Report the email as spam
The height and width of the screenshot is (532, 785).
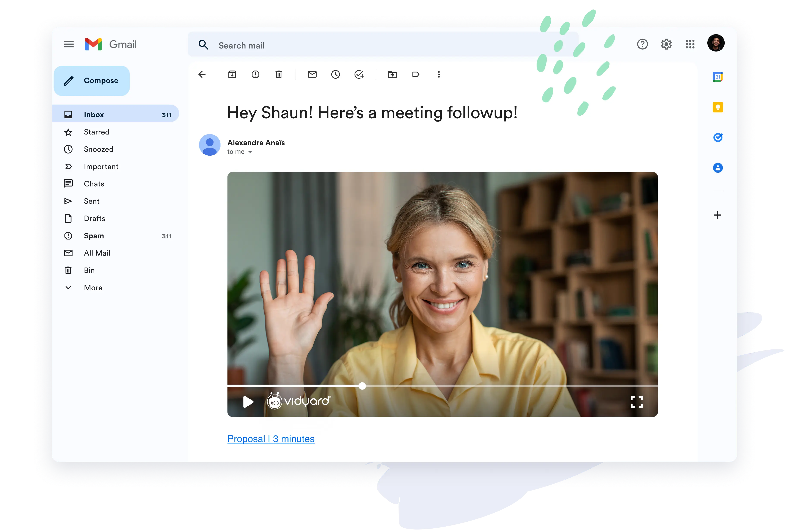[255, 74]
